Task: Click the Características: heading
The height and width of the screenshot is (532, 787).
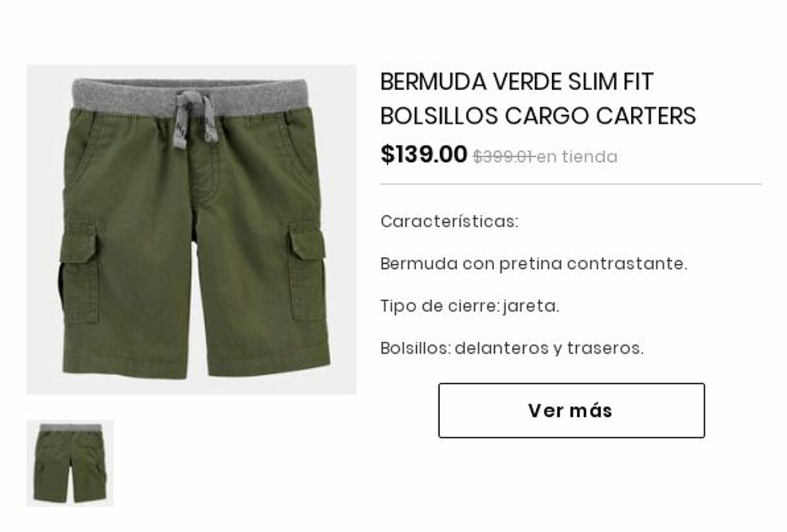Action: pyautogui.click(x=450, y=222)
